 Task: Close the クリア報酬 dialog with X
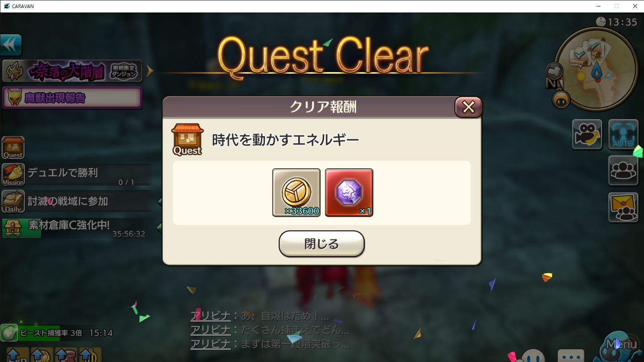click(x=468, y=107)
